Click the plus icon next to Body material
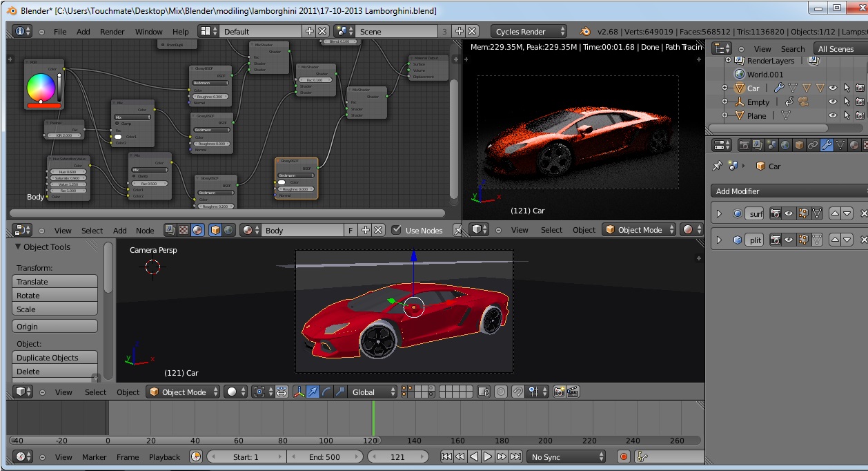Viewport: 868px width, 471px height. [366, 230]
